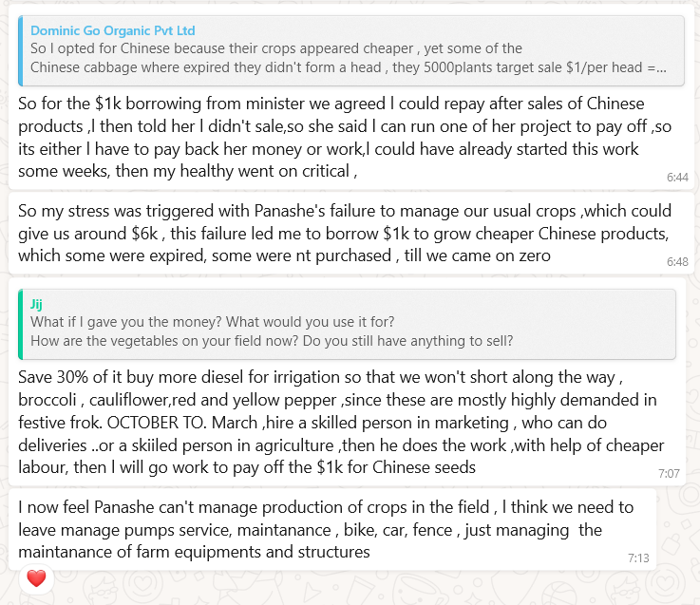
Task: Click the red heart reaction below the last message
Action: [x=36, y=577]
